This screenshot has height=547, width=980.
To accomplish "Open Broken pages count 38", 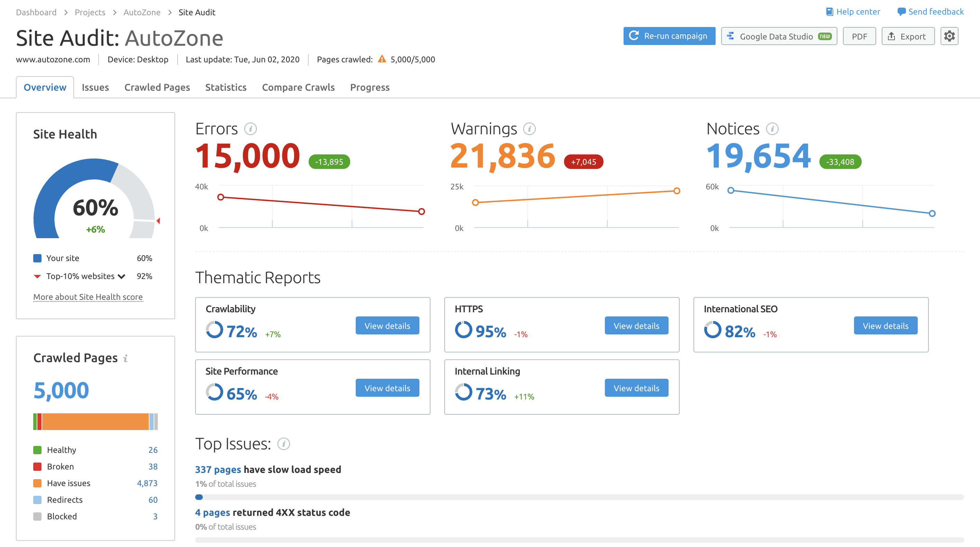I will coord(153,467).
